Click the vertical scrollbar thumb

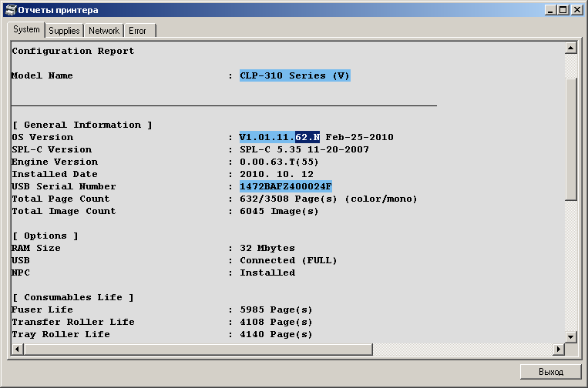pyautogui.click(x=571, y=139)
